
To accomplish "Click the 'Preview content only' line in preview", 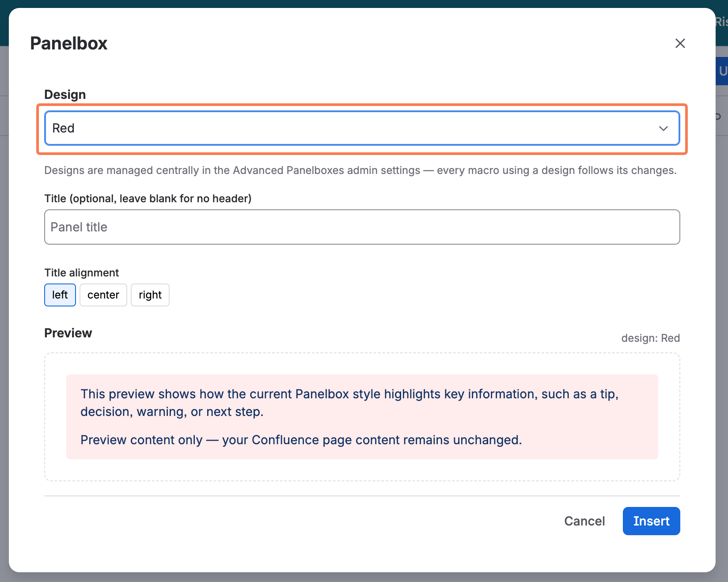I will (301, 440).
